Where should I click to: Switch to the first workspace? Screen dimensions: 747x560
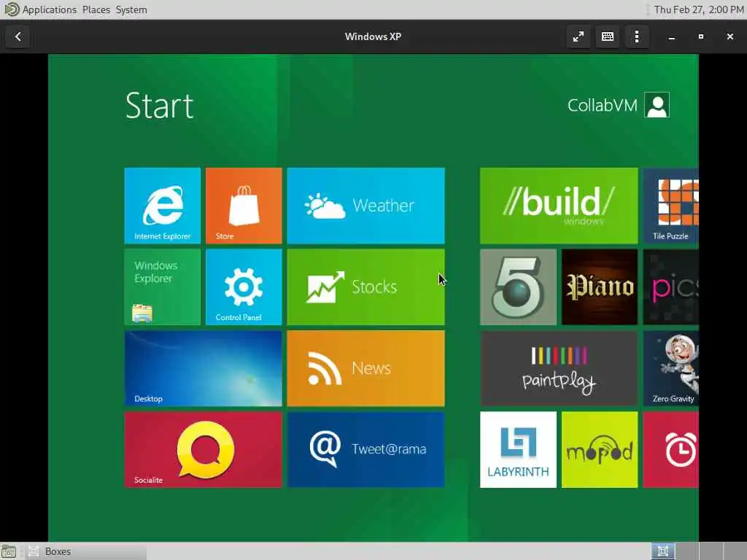coord(662,551)
